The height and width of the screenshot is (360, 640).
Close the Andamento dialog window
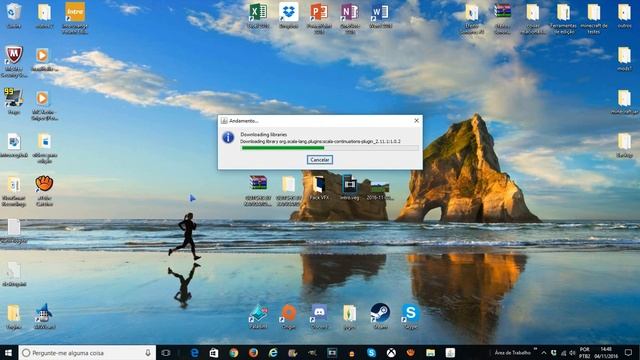pos(416,120)
